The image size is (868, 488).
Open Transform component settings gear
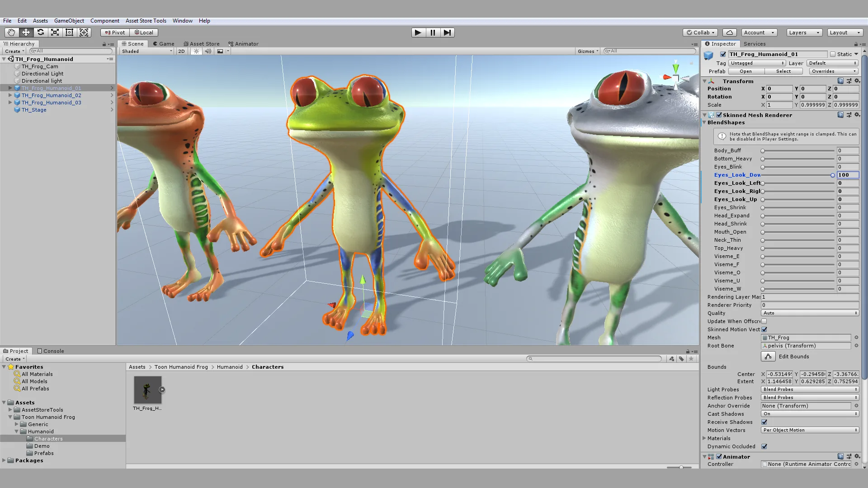[x=857, y=81]
